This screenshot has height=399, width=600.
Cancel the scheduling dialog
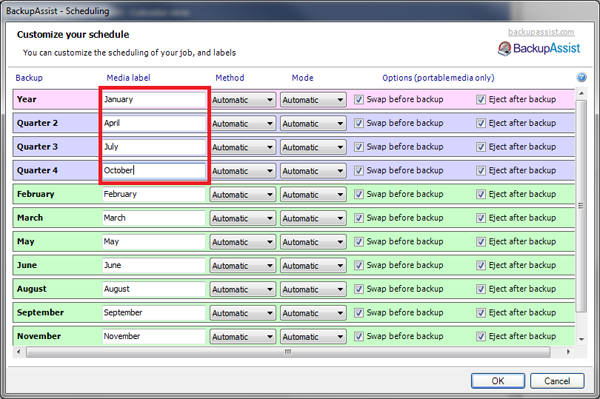557,381
